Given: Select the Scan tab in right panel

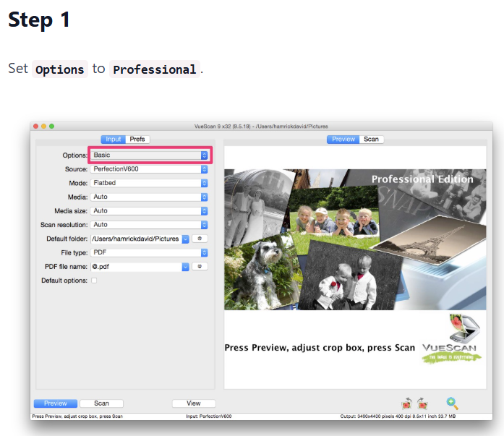Looking at the screenshot, I should pos(371,139).
